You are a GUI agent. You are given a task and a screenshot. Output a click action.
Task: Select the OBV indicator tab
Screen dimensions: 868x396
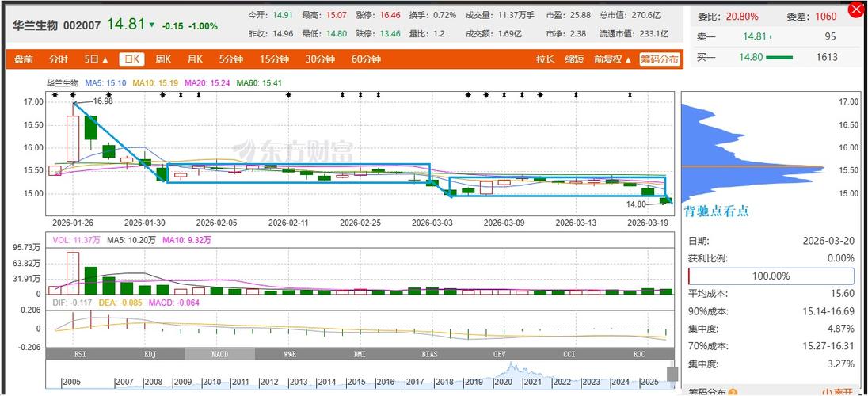pyautogui.click(x=499, y=353)
